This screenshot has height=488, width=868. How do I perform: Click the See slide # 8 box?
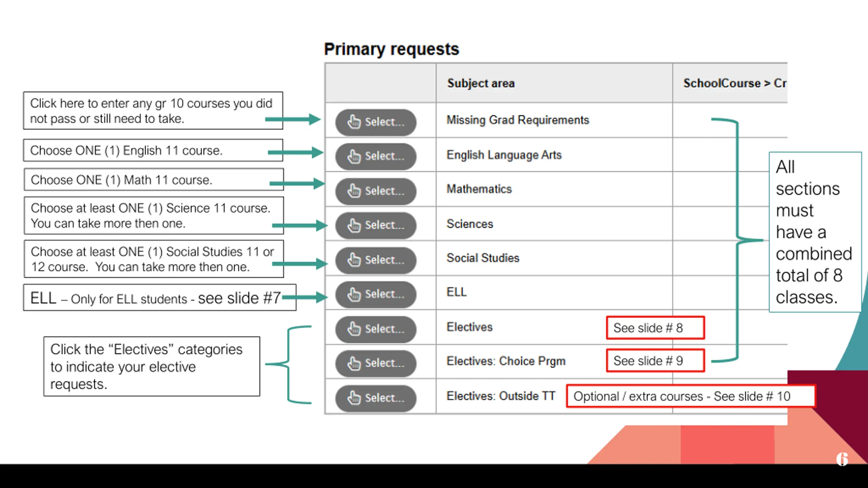pos(655,328)
